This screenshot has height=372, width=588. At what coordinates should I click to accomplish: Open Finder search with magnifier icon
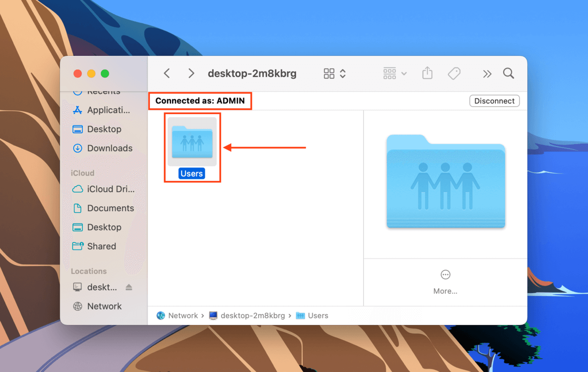[x=509, y=74]
